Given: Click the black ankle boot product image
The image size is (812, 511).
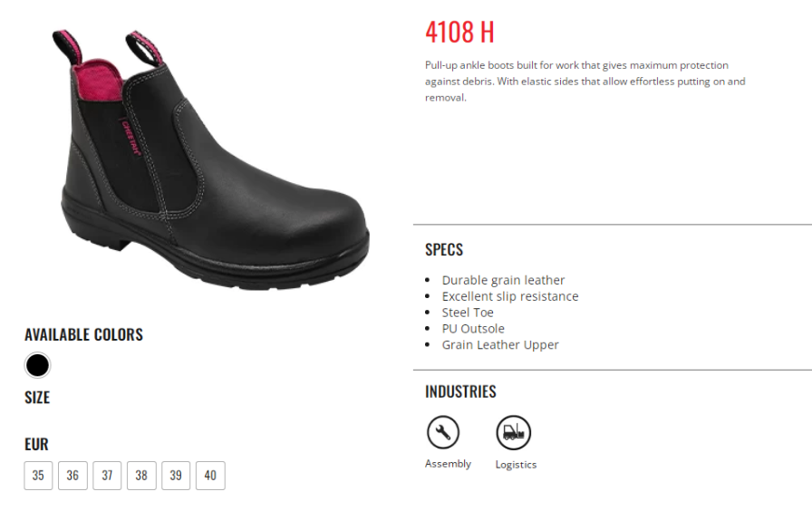Looking at the screenshot, I should coord(211,158).
